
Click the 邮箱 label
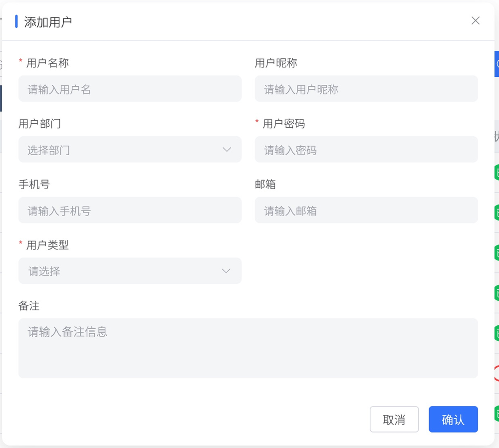coord(265,185)
